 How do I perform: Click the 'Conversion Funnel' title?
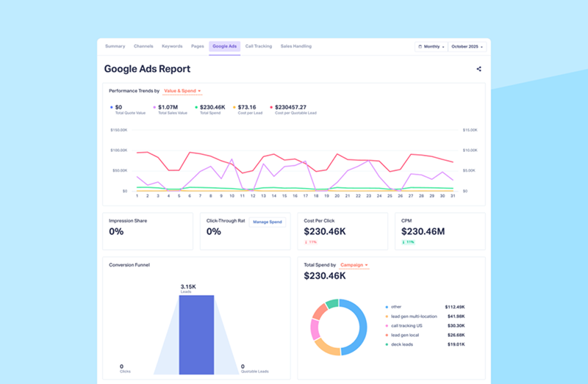tap(129, 265)
